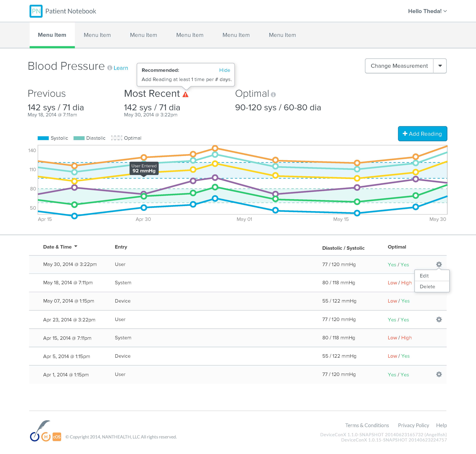Click the info icon beside Blood Pressure

click(x=110, y=68)
